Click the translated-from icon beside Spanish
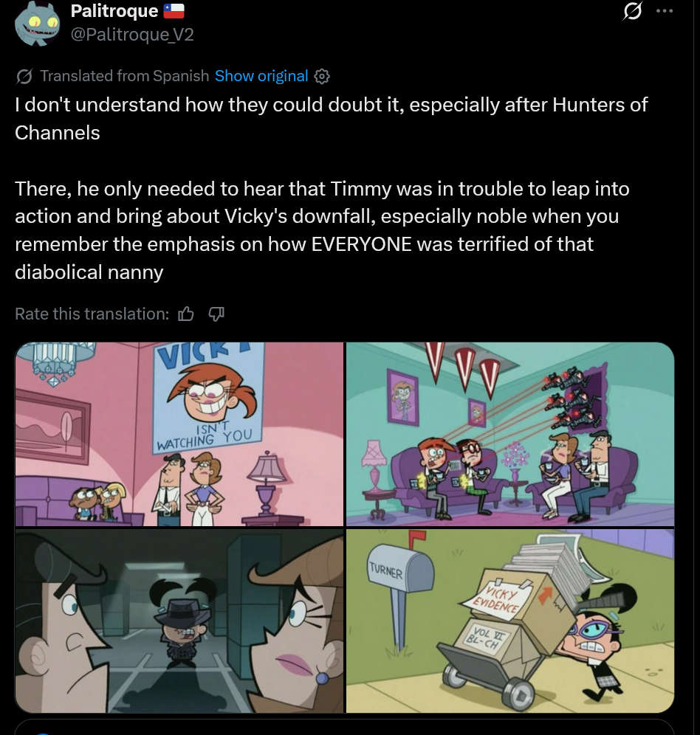This screenshot has height=735, width=700. 24,77
